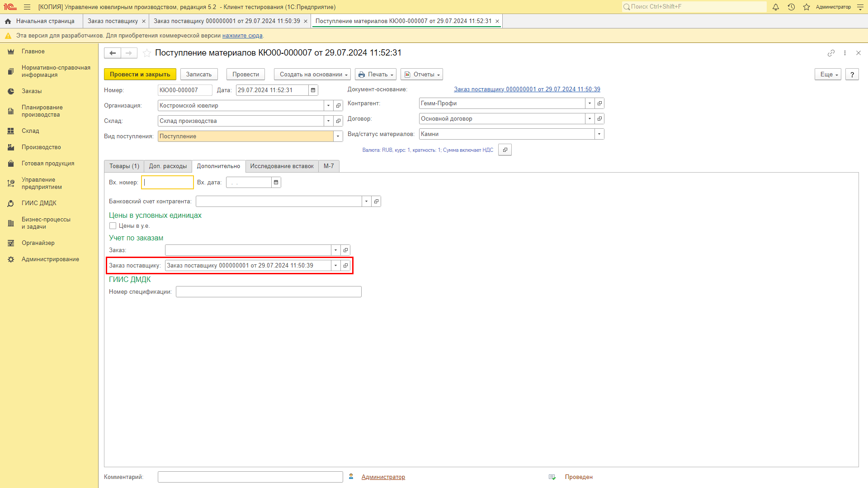Screen dimensions: 868x488
Task: Open Документ-основание Заказ поставщику link
Action: [527, 89]
